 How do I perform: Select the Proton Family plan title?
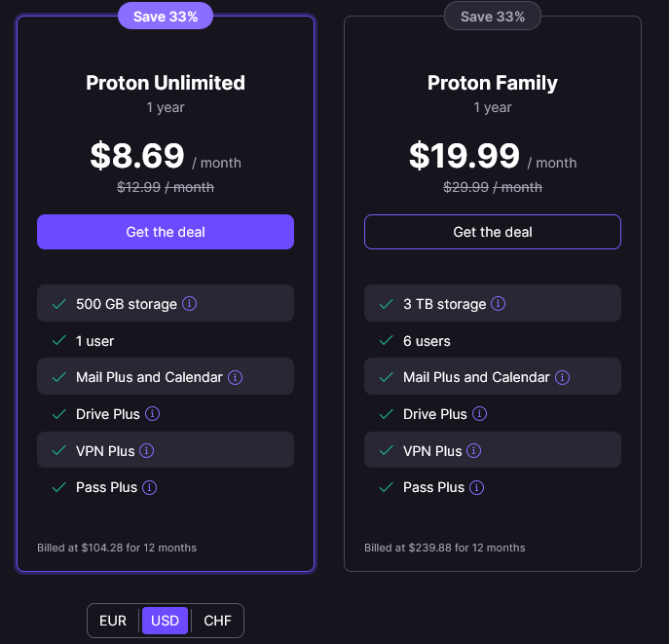[x=493, y=83]
